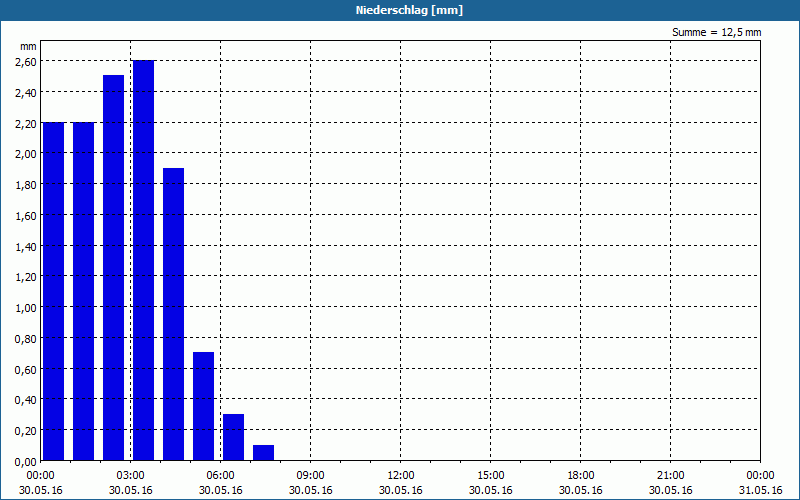This screenshot has width=800, height=500.
Task: Click the Summe = 12,5 mm label
Action: pos(716,32)
